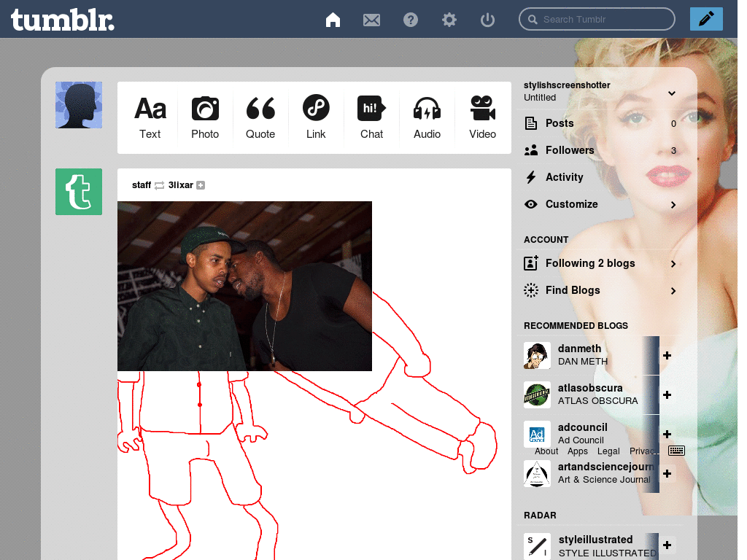Open the staff blog green avatar
Screen dimensions: 747x560
(x=79, y=192)
